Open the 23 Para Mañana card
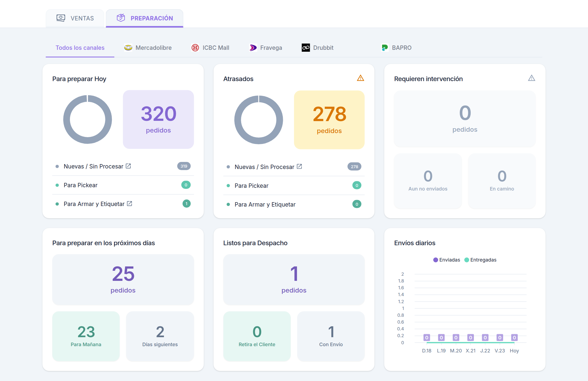Image resolution: width=588 pixels, height=381 pixels. [x=86, y=336]
